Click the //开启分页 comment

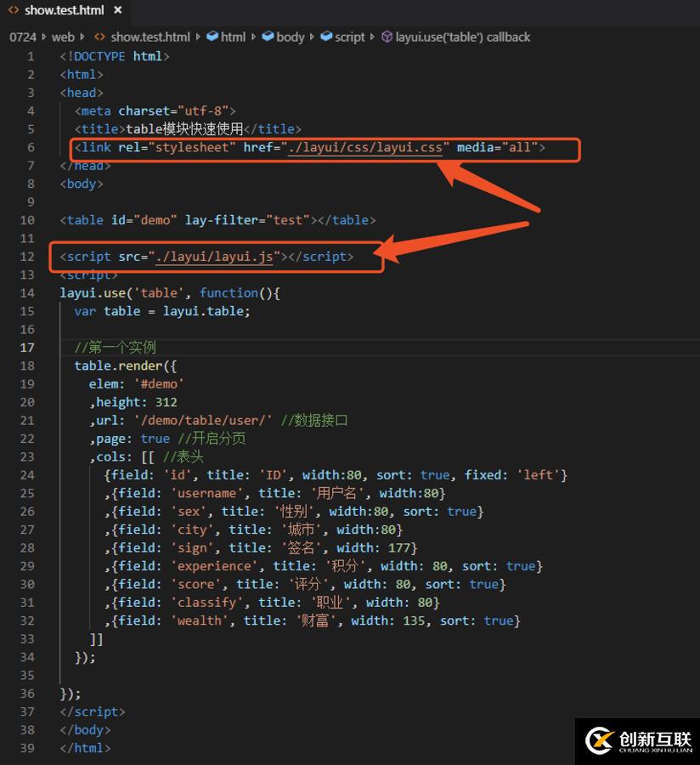point(212,439)
